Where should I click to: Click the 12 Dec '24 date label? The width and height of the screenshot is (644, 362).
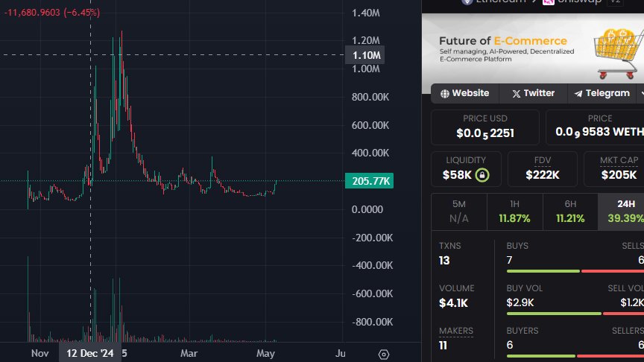click(x=90, y=353)
